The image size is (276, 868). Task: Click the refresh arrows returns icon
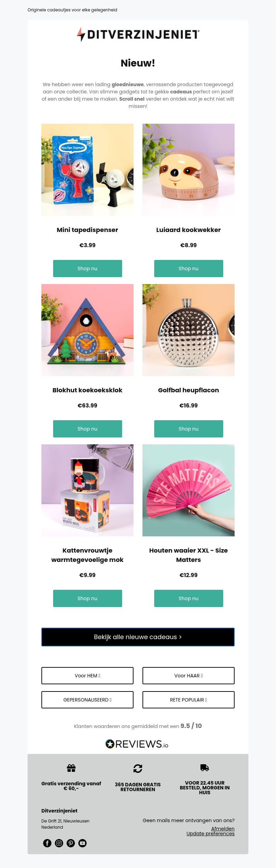click(x=138, y=768)
